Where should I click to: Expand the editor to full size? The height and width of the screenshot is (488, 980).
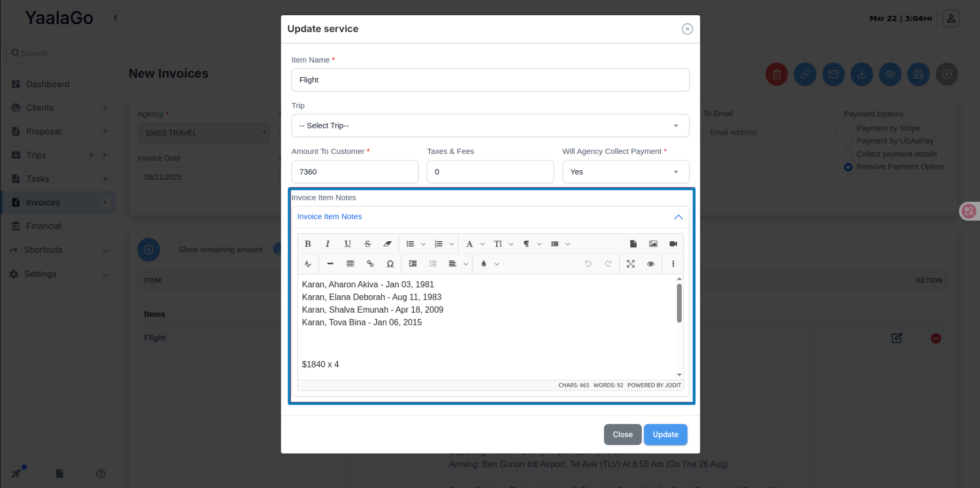coord(630,264)
